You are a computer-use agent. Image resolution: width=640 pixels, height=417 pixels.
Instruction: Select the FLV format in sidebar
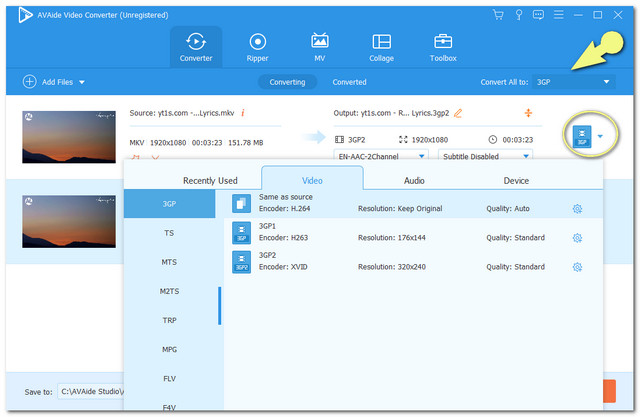click(169, 379)
